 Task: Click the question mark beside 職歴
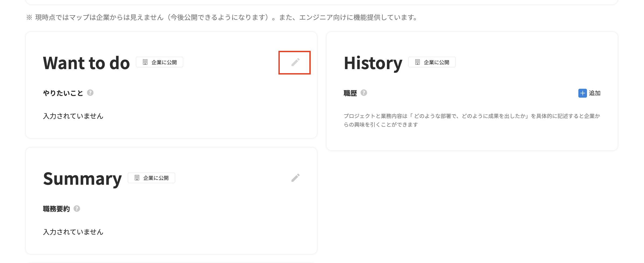point(364,93)
